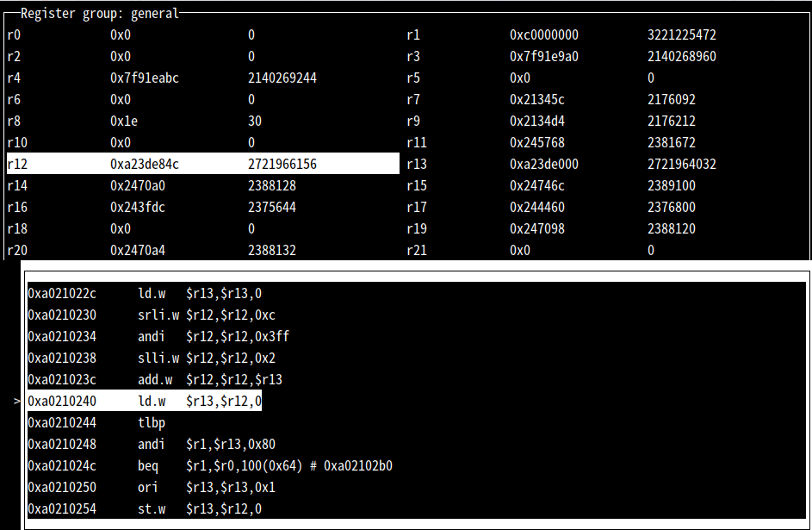Click the srli.w instruction mnemonic
Viewport: 812px width, 530px height.
click(x=158, y=315)
